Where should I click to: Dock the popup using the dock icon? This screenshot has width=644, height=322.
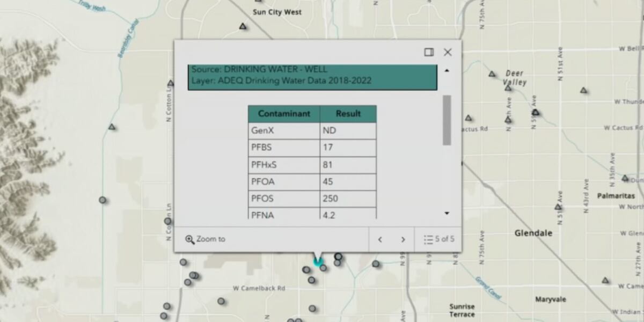(x=429, y=52)
